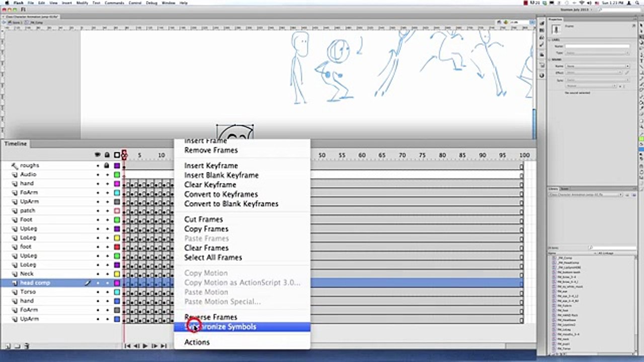Hide the Torso layer
The height and width of the screenshot is (362, 644).
coord(98,292)
